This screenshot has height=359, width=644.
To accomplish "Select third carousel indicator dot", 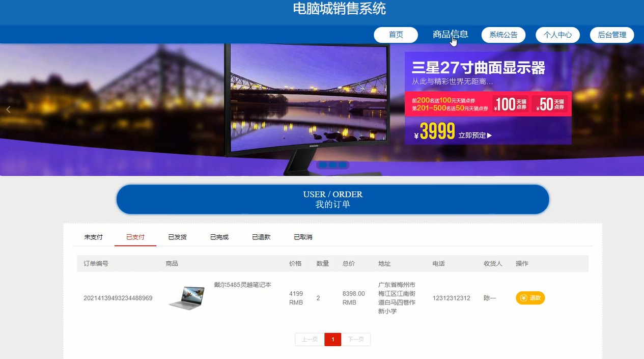I will 343,165.
